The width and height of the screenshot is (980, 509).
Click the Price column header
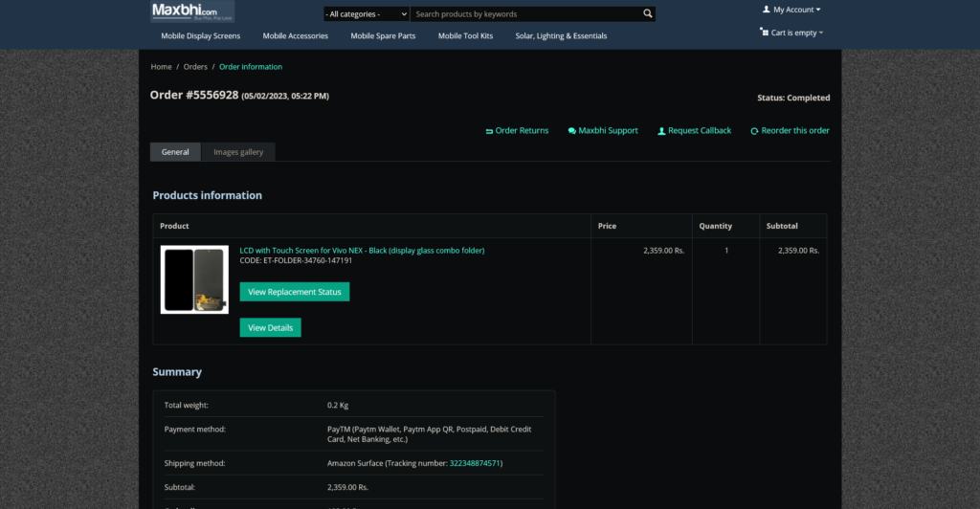(607, 226)
